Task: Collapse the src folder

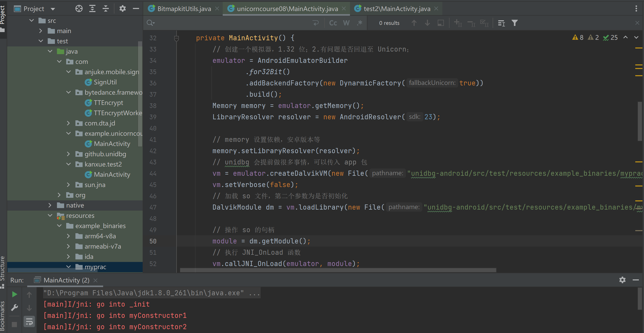Action: [32, 21]
